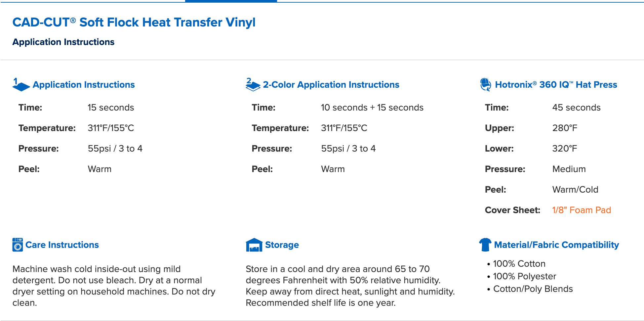This screenshot has width=644, height=321.
Task: Click the 100% Polyester list item
Action: pos(524,276)
